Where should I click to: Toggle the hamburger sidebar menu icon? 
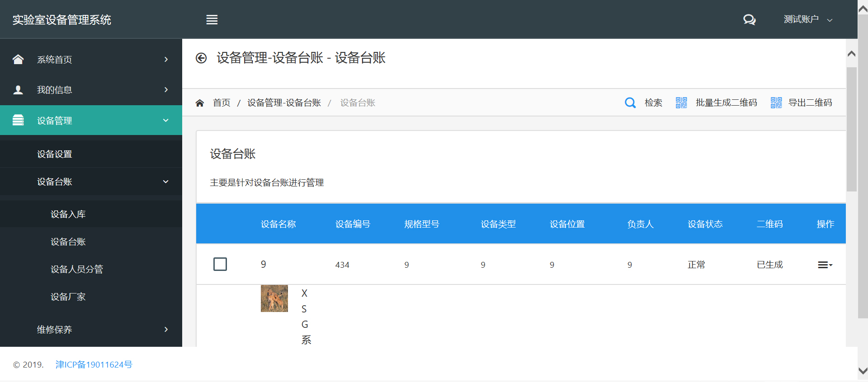click(212, 20)
